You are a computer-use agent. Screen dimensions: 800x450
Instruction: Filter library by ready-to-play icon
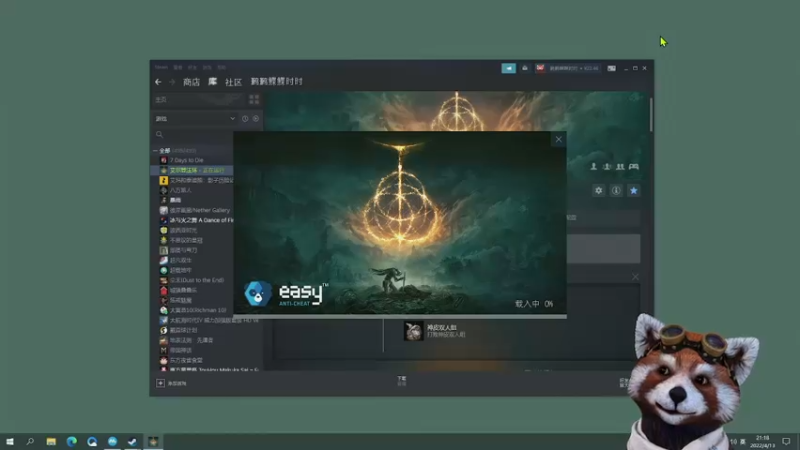pyautogui.click(x=256, y=118)
